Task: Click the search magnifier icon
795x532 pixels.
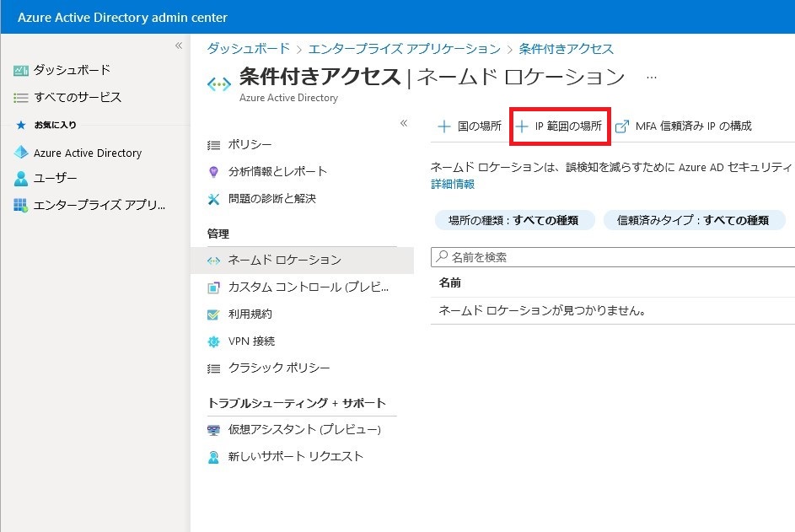Action: click(x=442, y=256)
